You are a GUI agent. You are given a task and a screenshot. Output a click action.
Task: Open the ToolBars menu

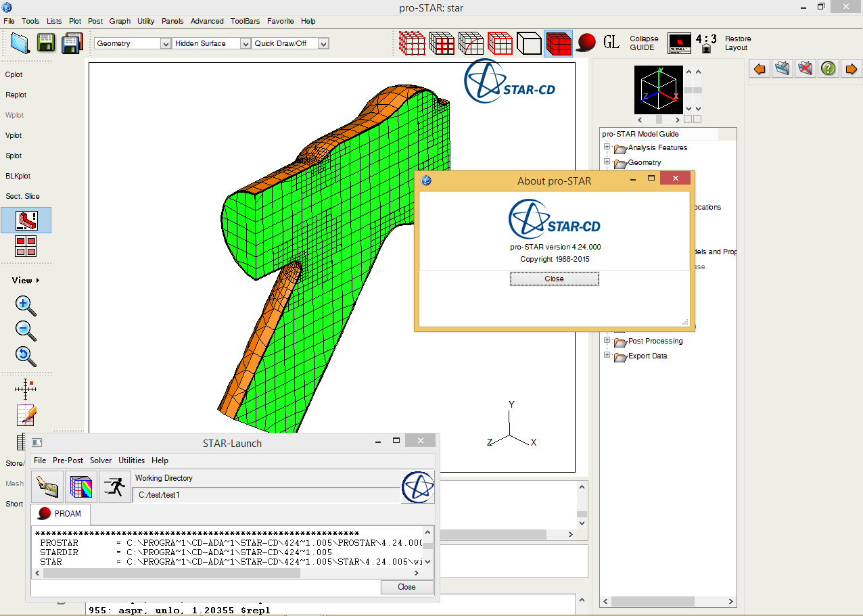click(245, 21)
